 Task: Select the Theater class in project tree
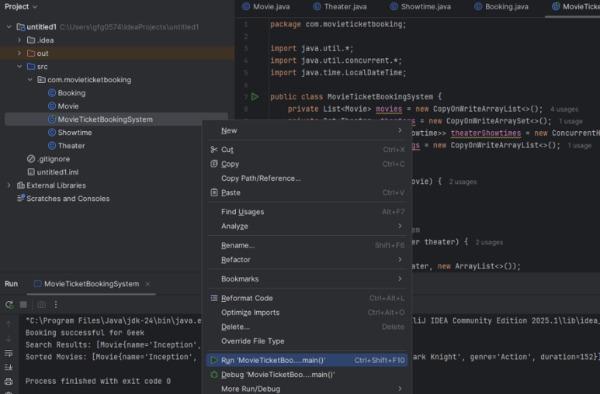(x=72, y=146)
